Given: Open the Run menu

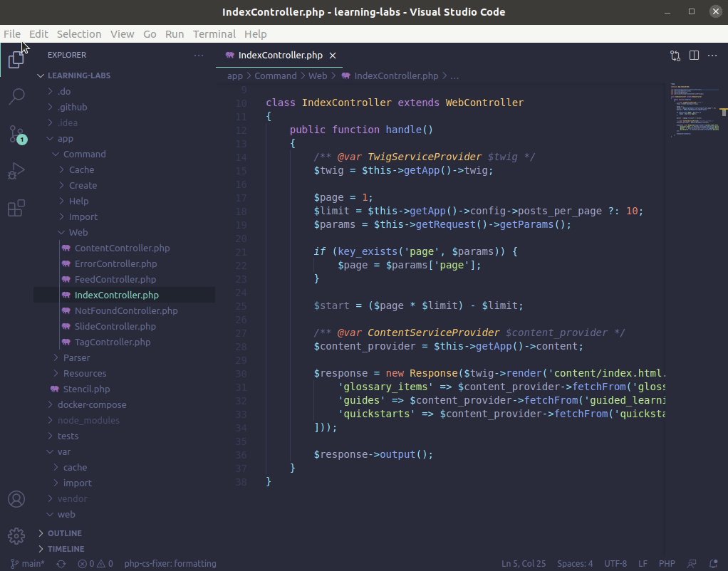Looking at the screenshot, I should [175, 34].
